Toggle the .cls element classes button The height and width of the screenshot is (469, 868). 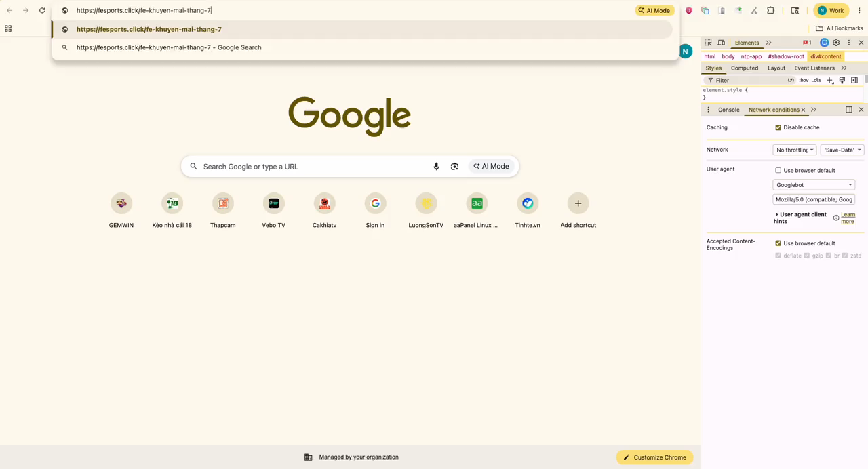(817, 80)
